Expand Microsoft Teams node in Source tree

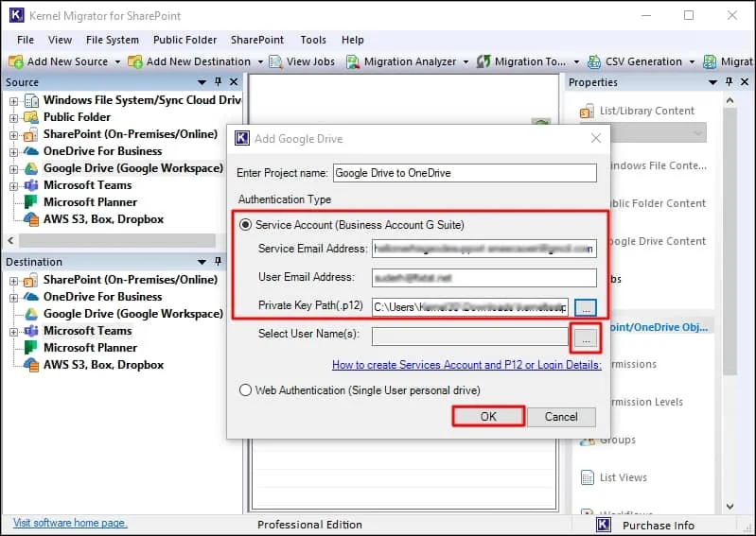(14, 186)
